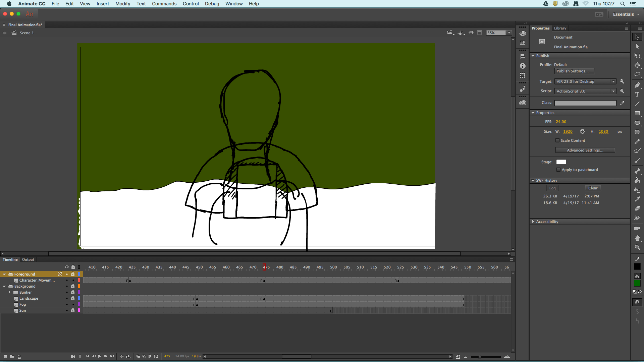Select the Bone tool
Image resolution: width=644 pixels, height=362 pixels.
pyautogui.click(x=637, y=171)
